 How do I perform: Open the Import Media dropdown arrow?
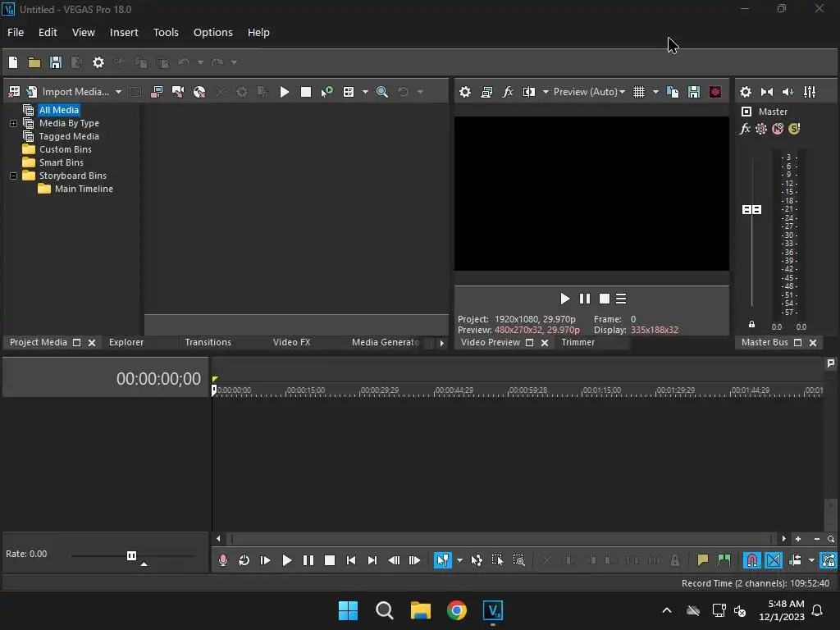point(118,92)
